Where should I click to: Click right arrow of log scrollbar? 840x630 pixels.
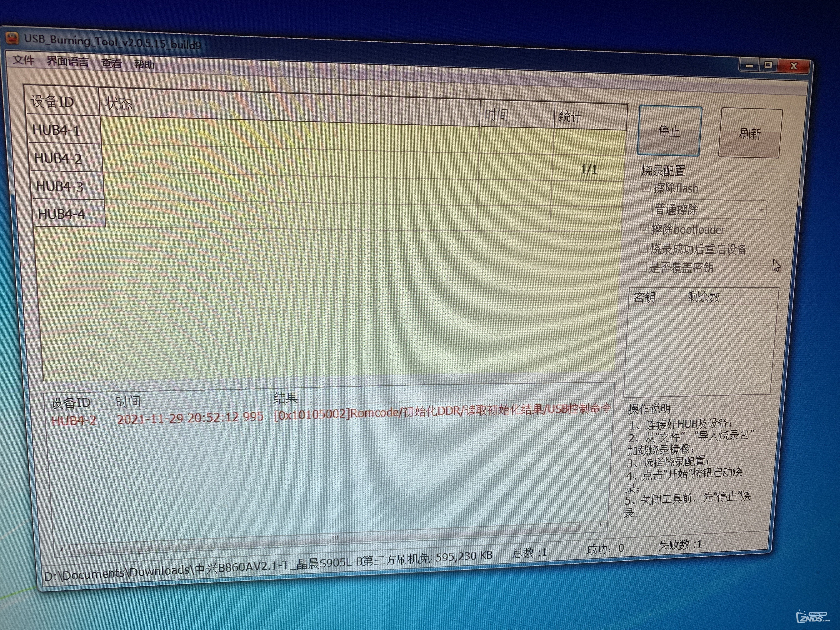pos(600,526)
